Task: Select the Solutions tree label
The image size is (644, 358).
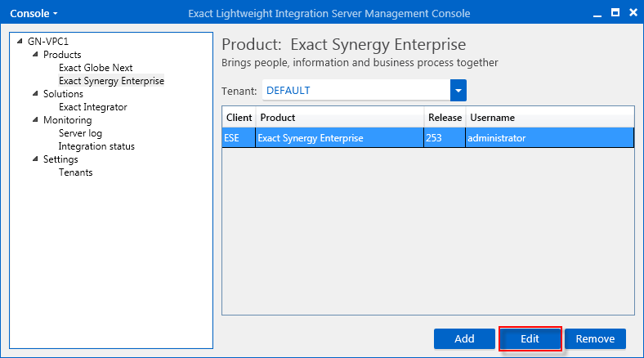Action: (63, 94)
